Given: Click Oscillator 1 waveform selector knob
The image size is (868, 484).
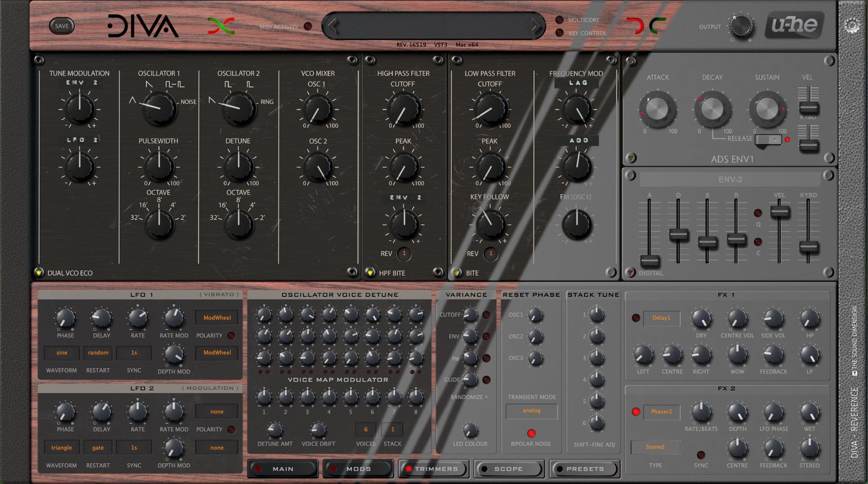Looking at the screenshot, I should coord(159,108).
